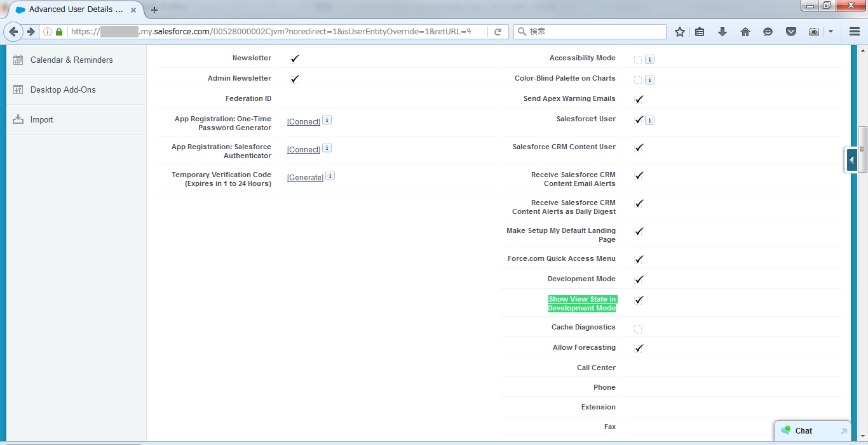Click the Generate verification code link
Image resolution: width=868 pixels, height=445 pixels.
306,178
